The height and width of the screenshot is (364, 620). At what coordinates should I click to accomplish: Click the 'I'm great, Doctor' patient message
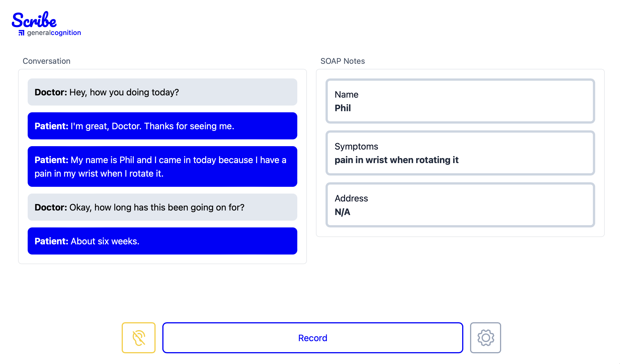162,126
